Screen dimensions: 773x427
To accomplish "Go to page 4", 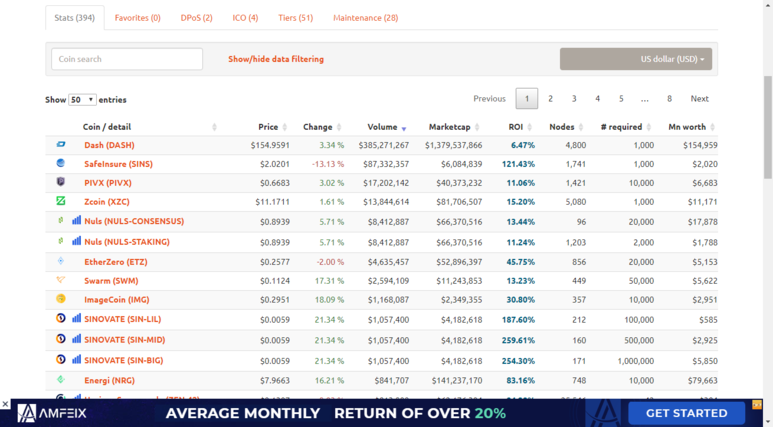I will [x=597, y=99].
